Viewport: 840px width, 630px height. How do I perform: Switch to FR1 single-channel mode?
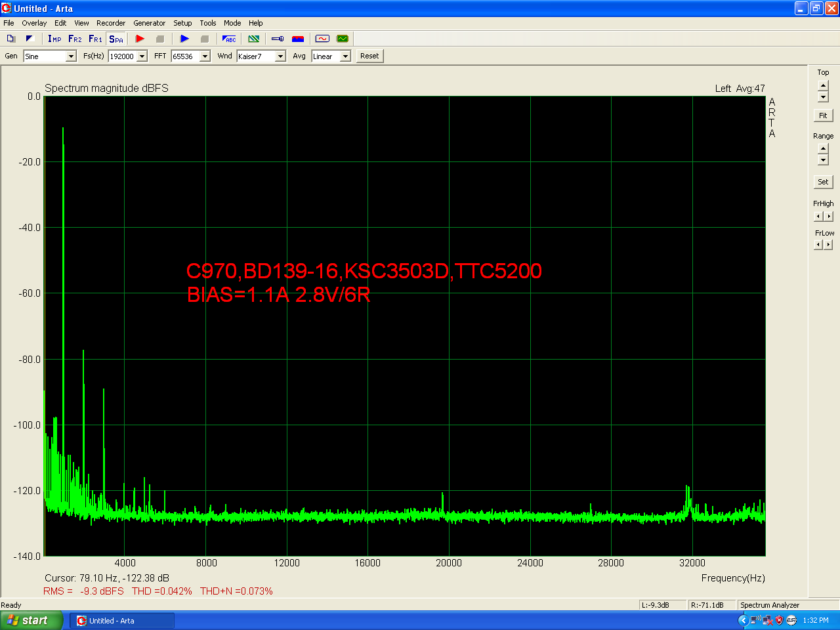95,39
